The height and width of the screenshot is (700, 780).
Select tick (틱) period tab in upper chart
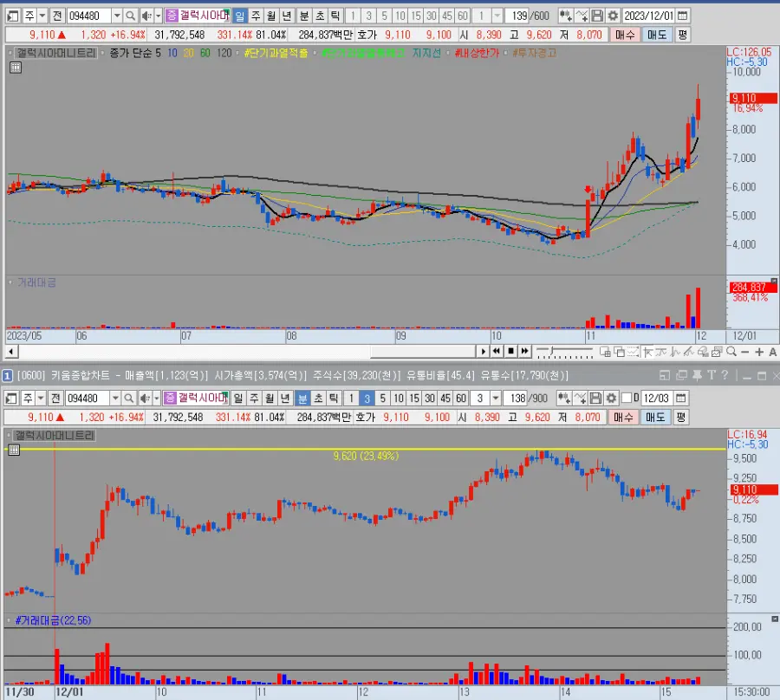335,16
